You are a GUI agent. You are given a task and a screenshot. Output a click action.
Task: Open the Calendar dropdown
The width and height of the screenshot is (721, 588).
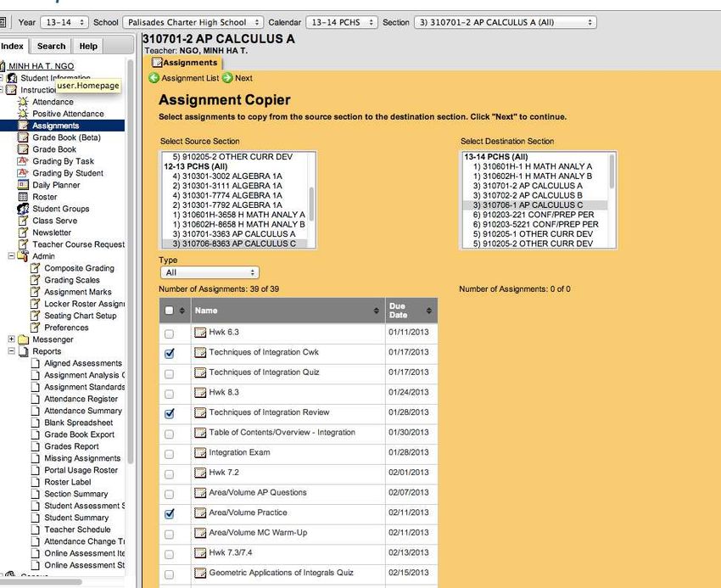click(x=342, y=22)
